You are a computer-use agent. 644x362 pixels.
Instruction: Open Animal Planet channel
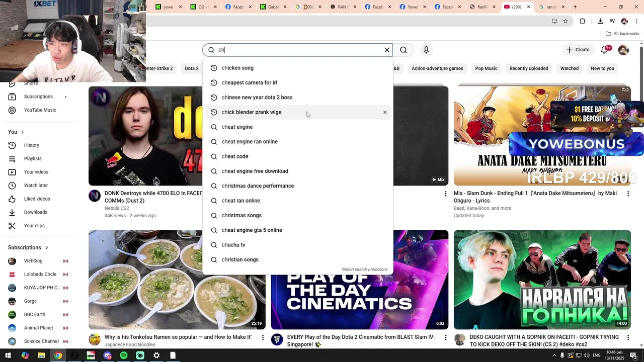[x=38, y=328]
